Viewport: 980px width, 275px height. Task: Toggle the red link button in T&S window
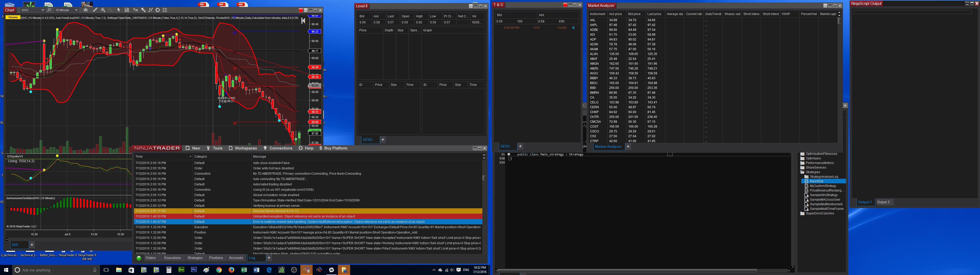pos(565,5)
